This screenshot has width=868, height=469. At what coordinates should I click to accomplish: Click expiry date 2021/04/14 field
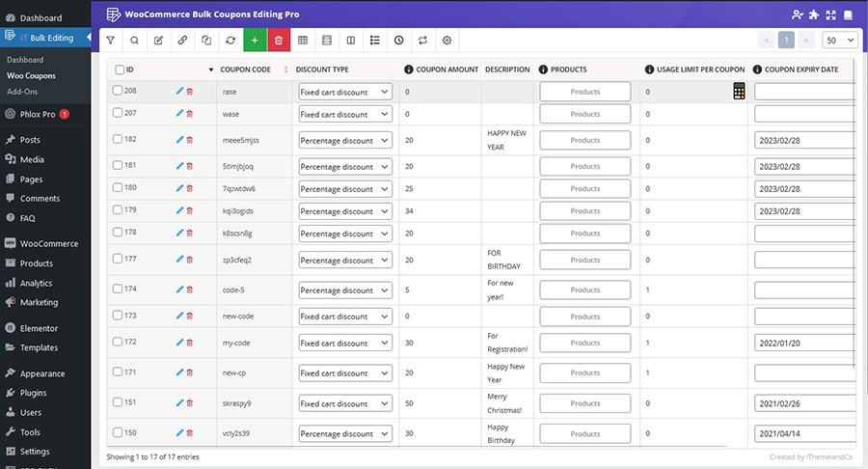tap(805, 433)
